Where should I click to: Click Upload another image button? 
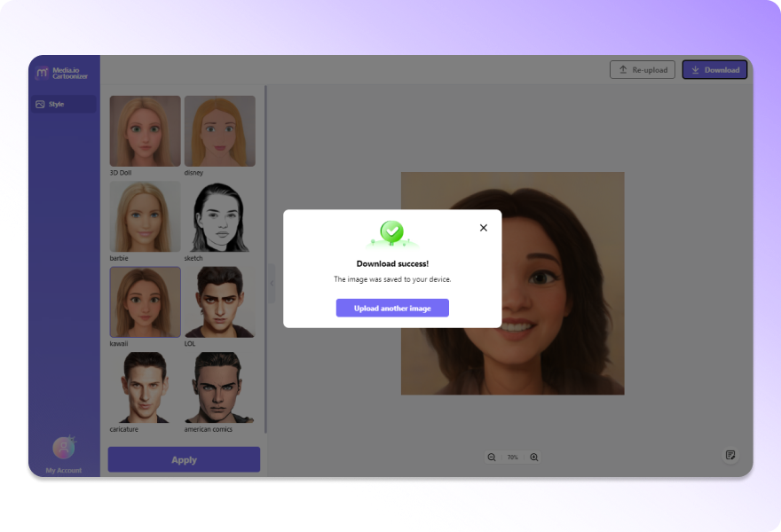(392, 308)
